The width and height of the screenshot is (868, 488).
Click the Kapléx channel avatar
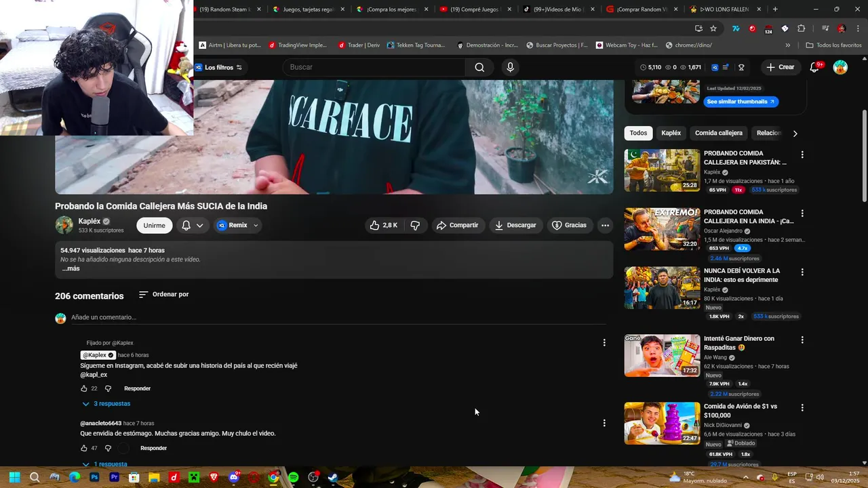64,225
